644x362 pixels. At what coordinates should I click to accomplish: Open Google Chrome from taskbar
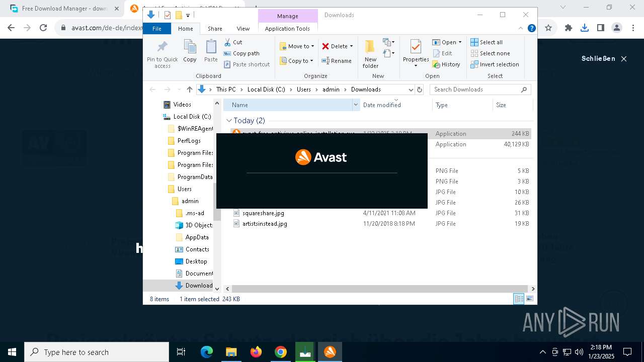point(281,352)
